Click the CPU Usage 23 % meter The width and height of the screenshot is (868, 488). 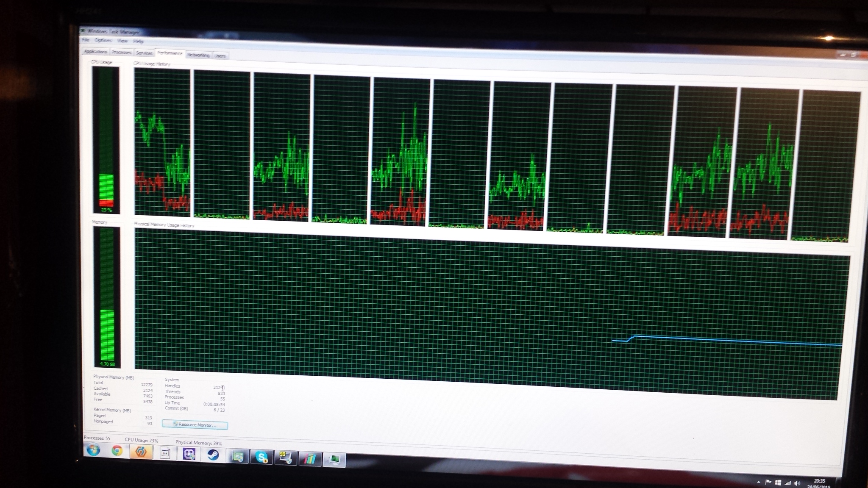point(106,140)
